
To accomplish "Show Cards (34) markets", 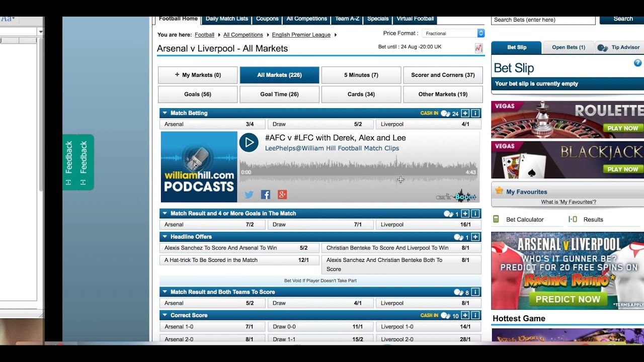I will [361, 94].
